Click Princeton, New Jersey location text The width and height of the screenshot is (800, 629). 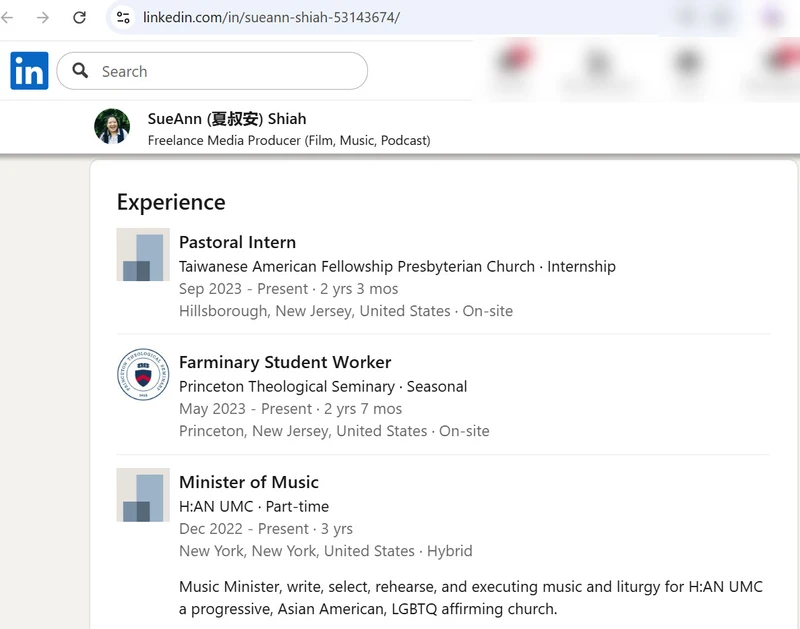click(334, 431)
